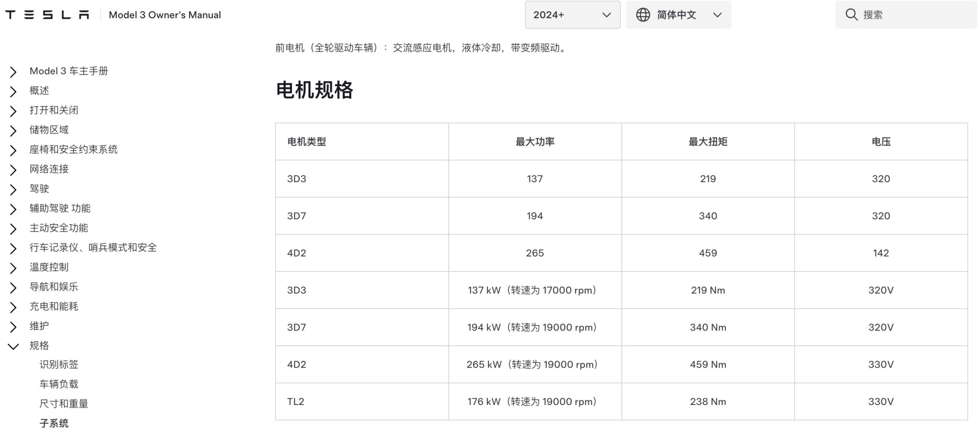Open the Model 3 Owner's Manual link
This screenshot has width=980, height=433.
165,15
